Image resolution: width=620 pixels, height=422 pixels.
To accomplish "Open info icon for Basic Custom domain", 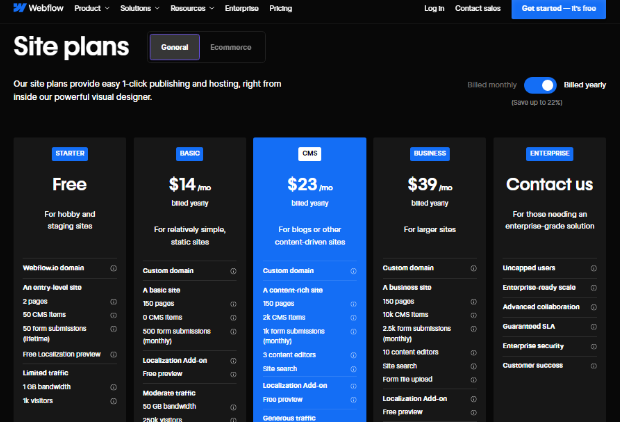I will (x=233, y=271).
